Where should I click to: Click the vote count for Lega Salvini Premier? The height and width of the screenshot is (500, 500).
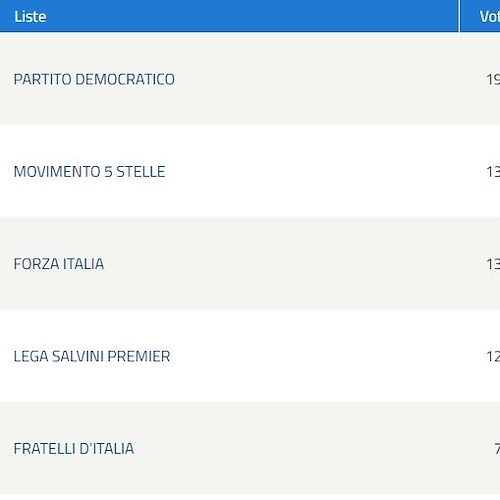tap(493, 356)
